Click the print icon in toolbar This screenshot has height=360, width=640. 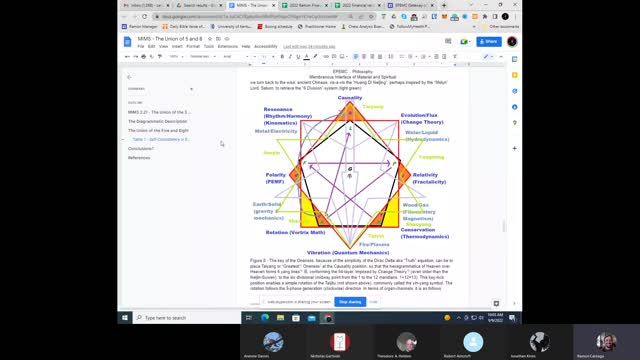(x=143, y=57)
